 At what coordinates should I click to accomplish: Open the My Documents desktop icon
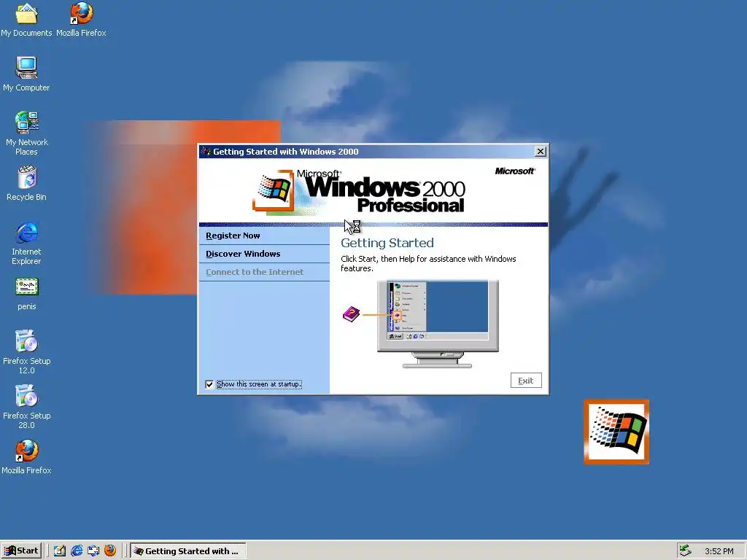coord(26,20)
